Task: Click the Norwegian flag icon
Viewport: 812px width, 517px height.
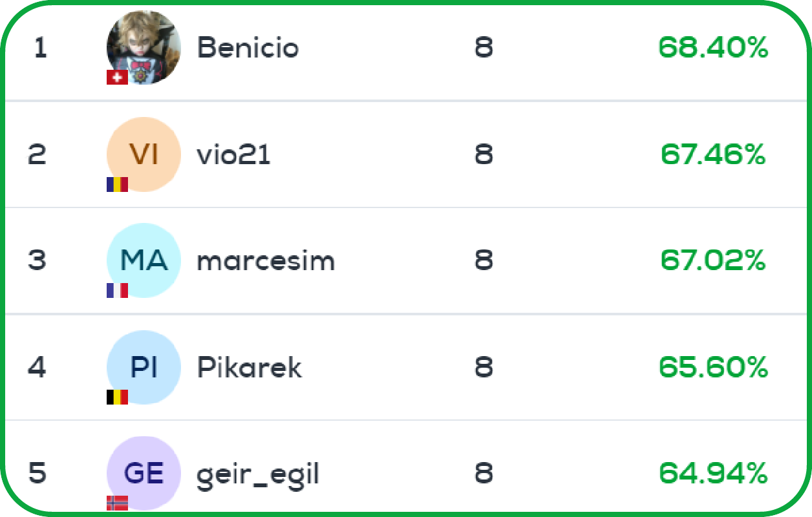Action: point(117,503)
